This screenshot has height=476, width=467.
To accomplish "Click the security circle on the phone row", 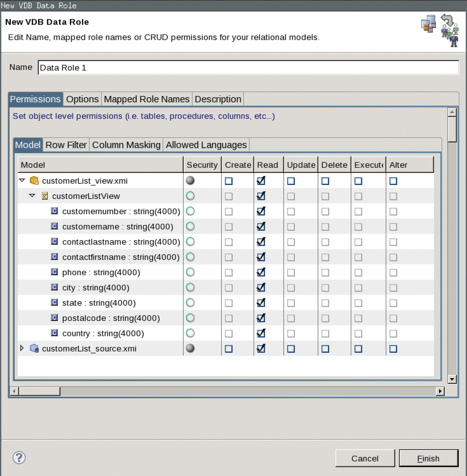I will coord(190,272).
